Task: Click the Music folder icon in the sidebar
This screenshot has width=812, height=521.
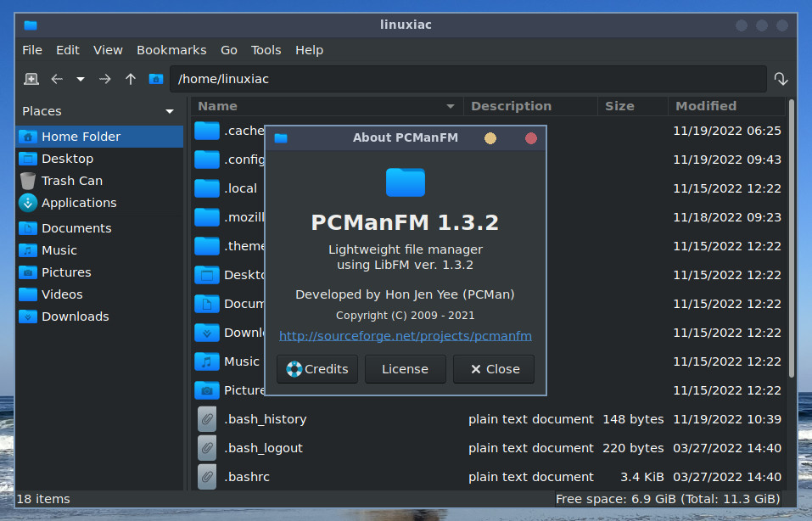Action: pyautogui.click(x=28, y=250)
